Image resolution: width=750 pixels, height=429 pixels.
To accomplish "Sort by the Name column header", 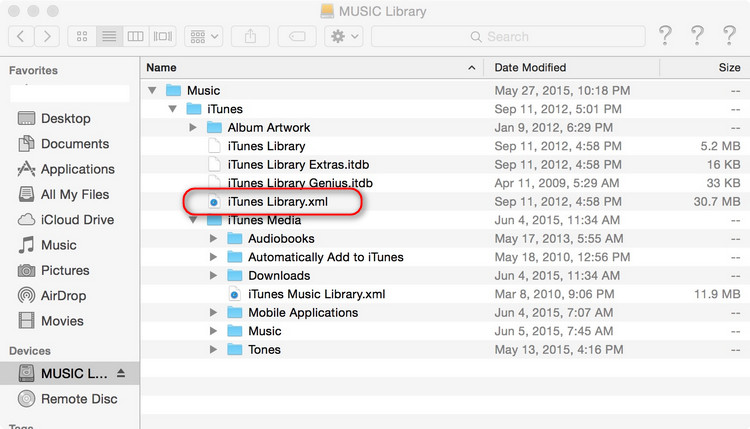I will point(312,68).
